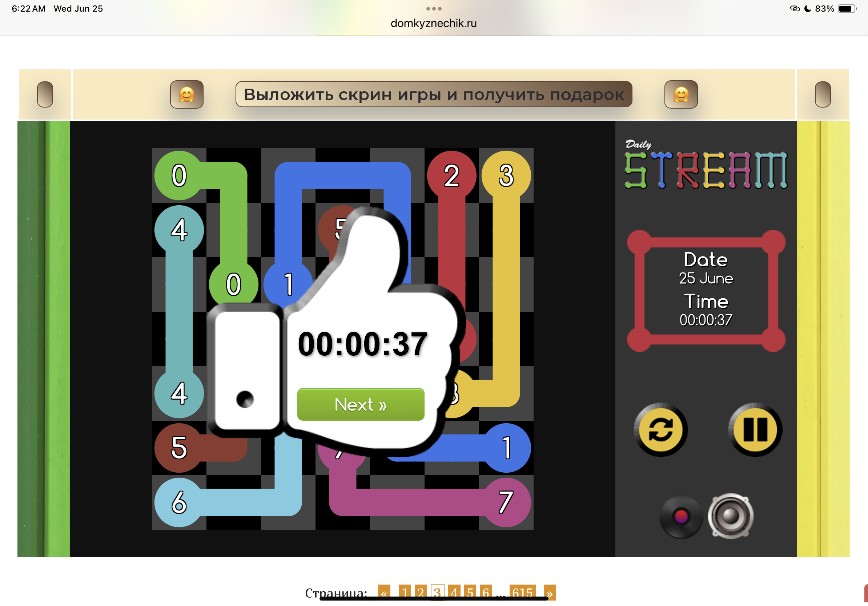Tap the domkyznechik.ru address bar
Screen dimensions: 868x606
(x=434, y=23)
